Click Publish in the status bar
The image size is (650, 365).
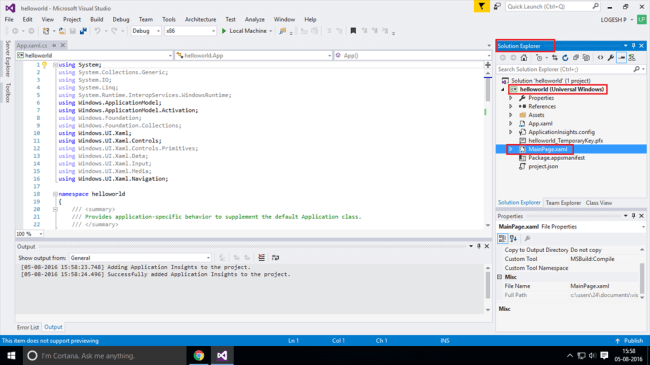630,341
